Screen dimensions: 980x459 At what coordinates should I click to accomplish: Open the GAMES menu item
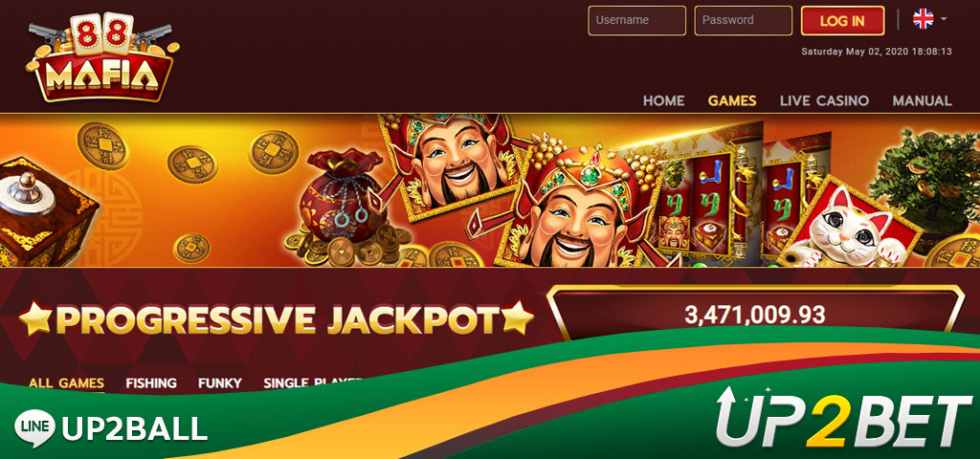coord(732,100)
